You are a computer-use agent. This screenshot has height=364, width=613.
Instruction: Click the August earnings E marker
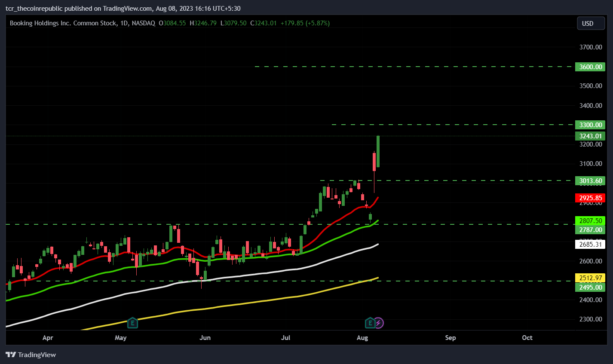coord(370,323)
